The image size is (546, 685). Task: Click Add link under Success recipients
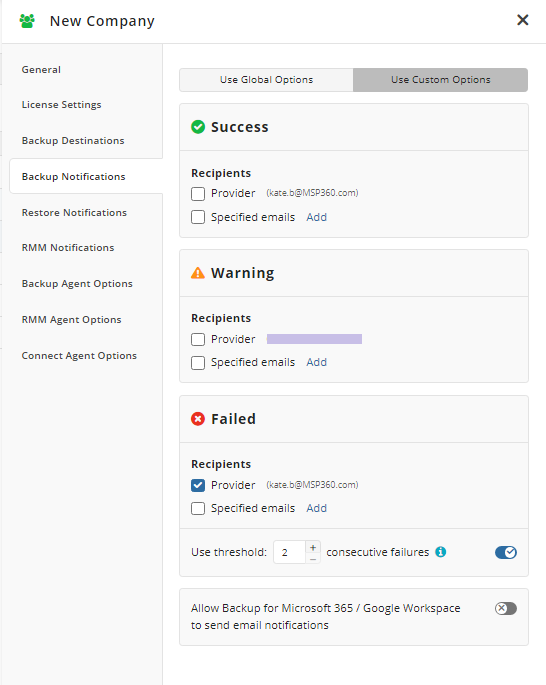click(x=316, y=217)
